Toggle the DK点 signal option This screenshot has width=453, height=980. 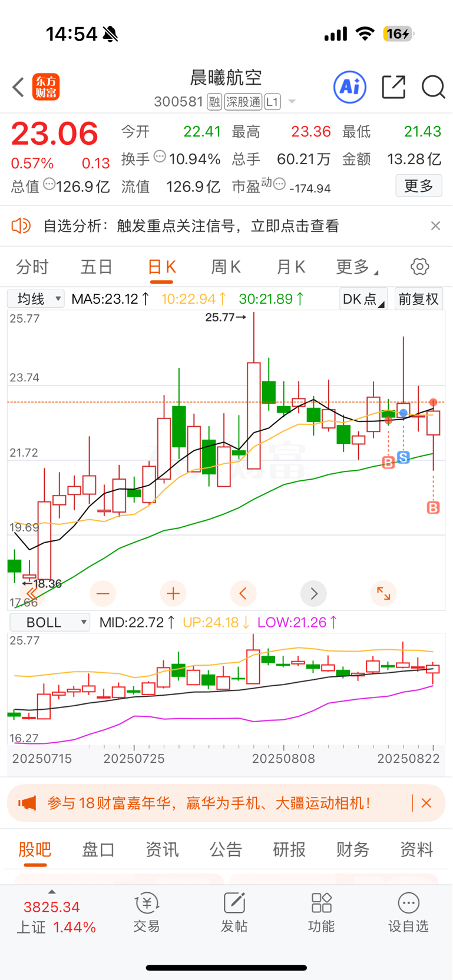pos(363,299)
